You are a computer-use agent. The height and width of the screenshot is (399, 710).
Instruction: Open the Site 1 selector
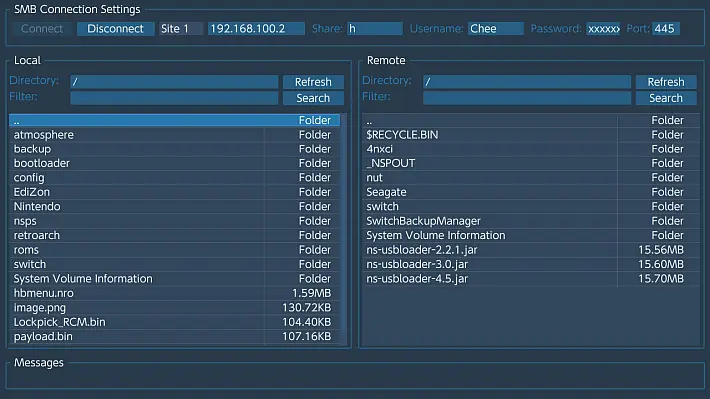point(181,29)
